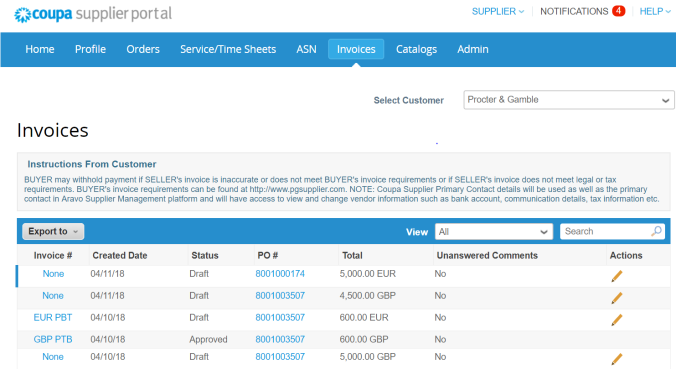Open None invoice link for 4,500.00 GBP

click(x=53, y=296)
